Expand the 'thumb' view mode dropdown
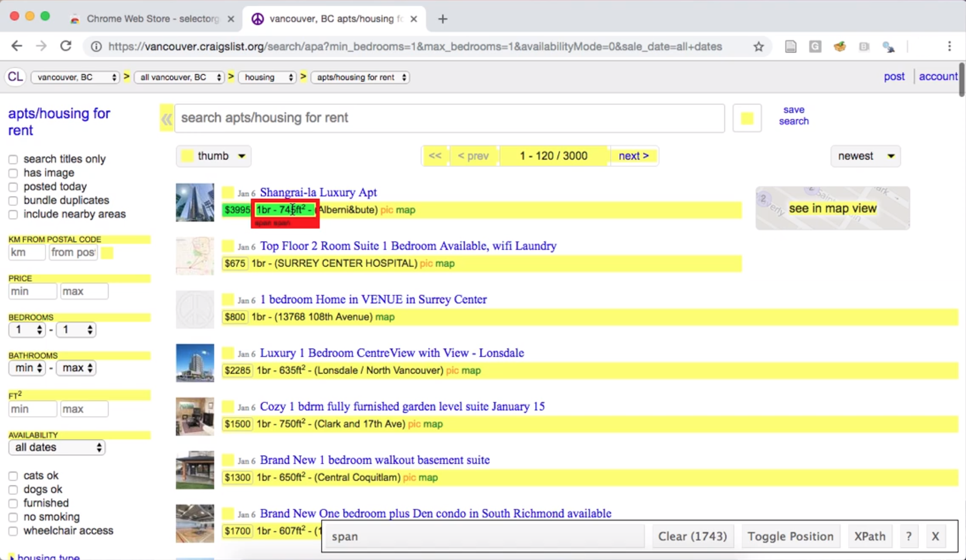966x560 pixels. point(214,156)
